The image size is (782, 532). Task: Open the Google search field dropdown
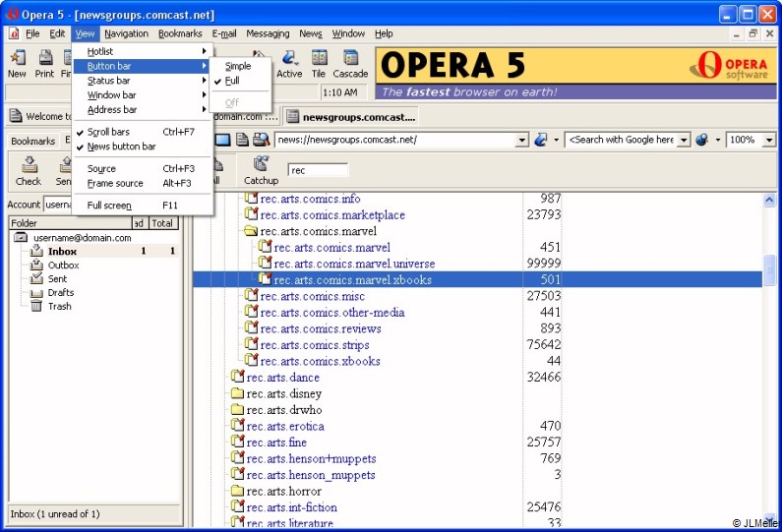[685, 140]
